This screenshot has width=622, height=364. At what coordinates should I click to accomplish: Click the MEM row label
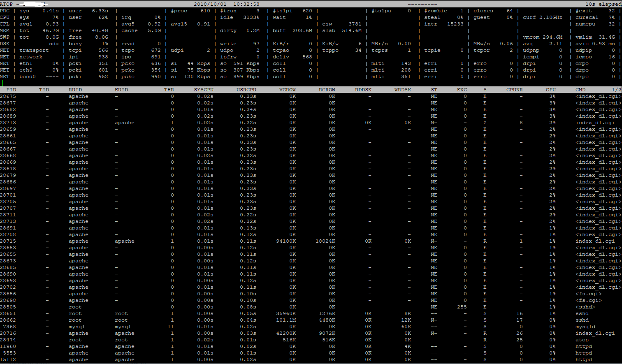pos(5,30)
